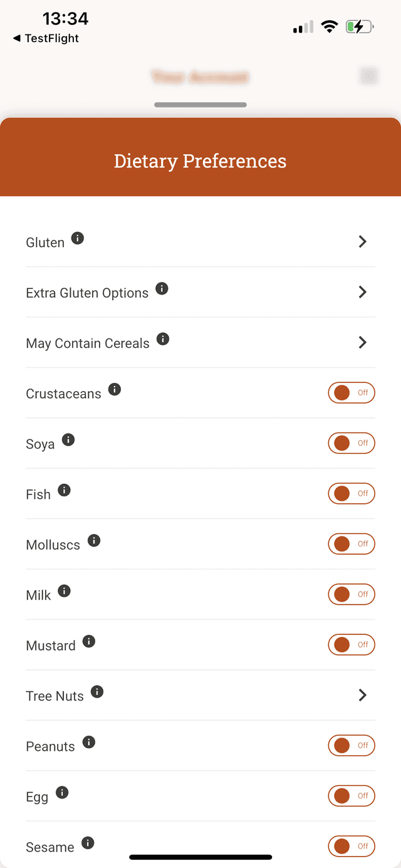Open info for the Sesame allergen
This screenshot has width=401, height=868.
tap(88, 842)
